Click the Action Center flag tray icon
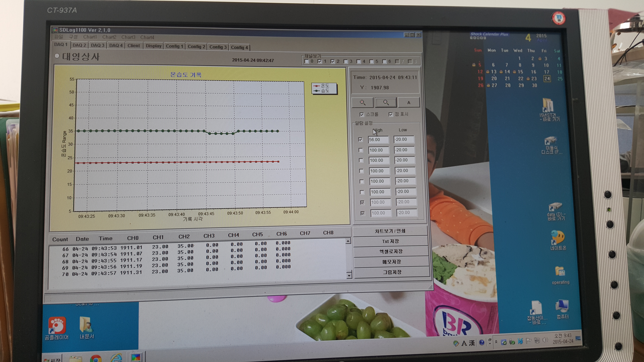 (x=528, y=341)
